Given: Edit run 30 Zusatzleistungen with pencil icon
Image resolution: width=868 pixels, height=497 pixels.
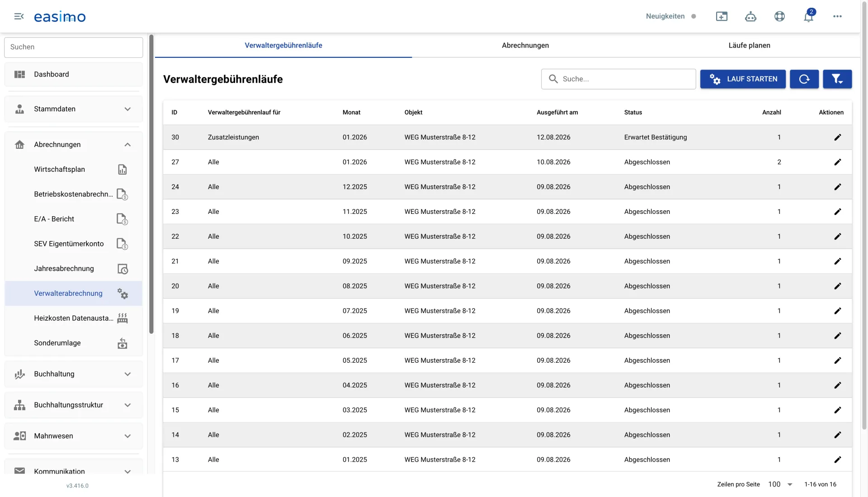Looking at the screenshot, I should click(838, 137).
